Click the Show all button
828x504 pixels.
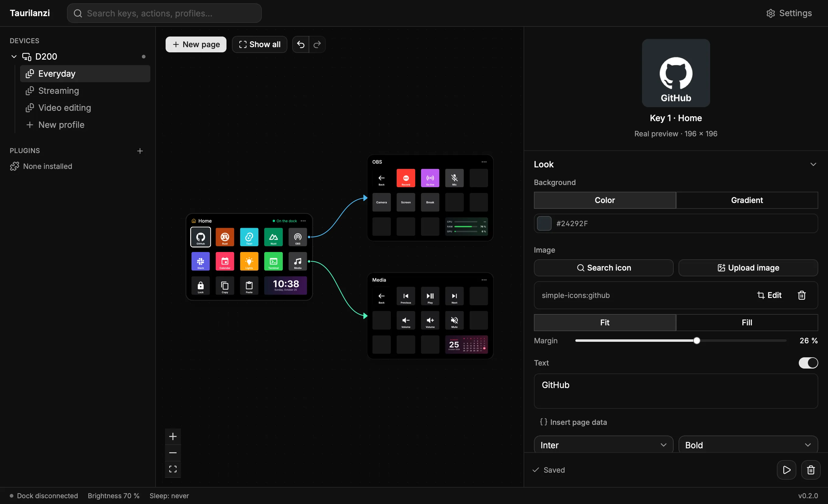click(x=259, y=44)
